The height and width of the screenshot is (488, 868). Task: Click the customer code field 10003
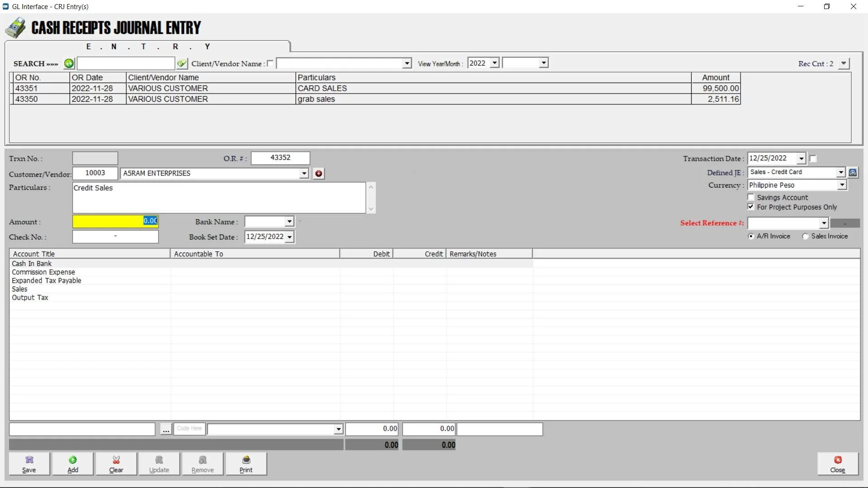pyautogui.click(x=95, y=174)
